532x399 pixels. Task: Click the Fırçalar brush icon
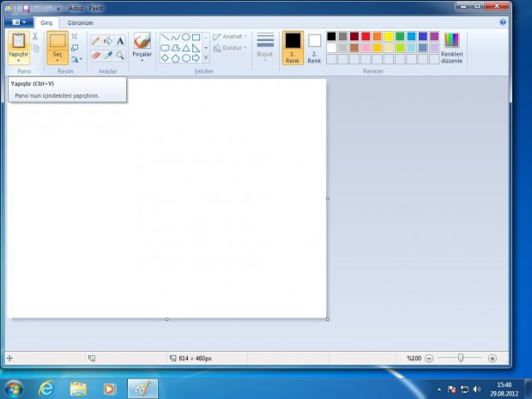point(142,41)
